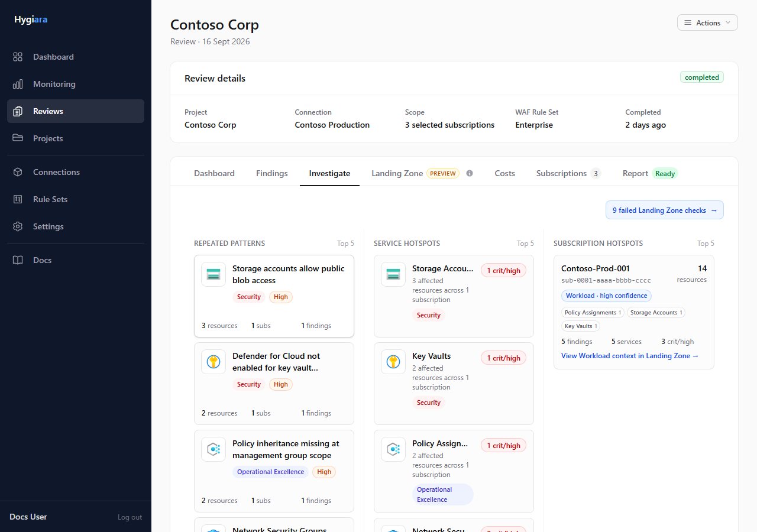This screenshot has height=532, width=757.
Task: Click the 3 selected subscriptions scope value
Action: 449,125
